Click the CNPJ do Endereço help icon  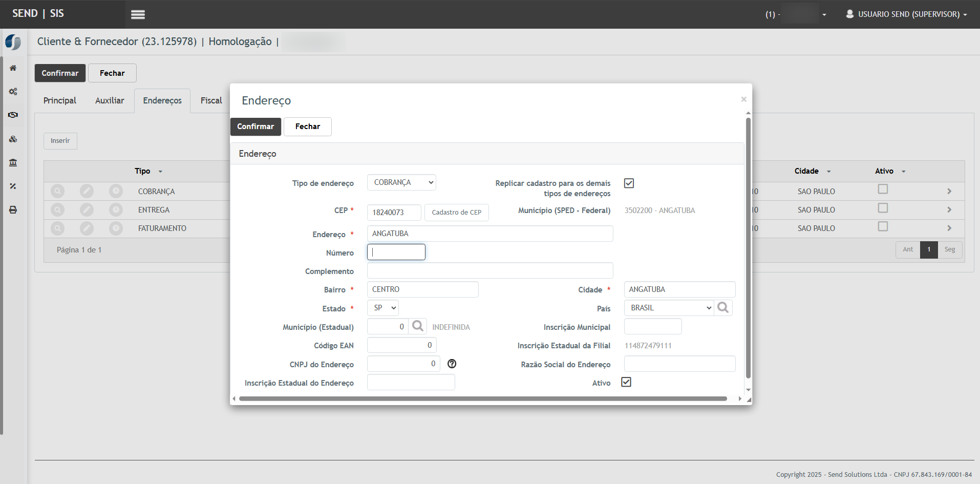452,364
